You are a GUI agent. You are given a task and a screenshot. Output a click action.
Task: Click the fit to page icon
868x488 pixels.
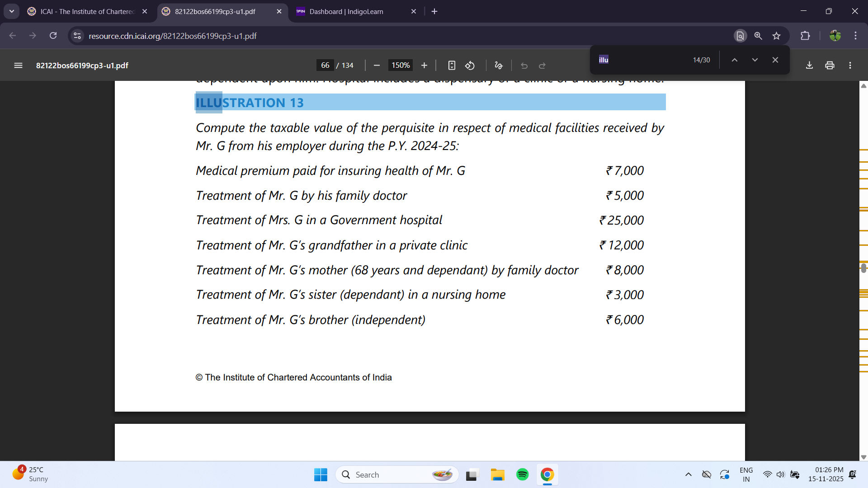(452, 66)
